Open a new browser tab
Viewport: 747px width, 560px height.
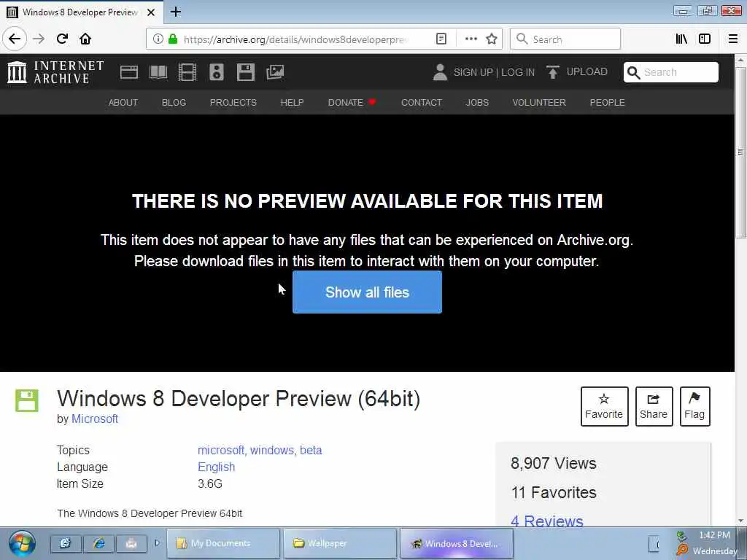[x=176, y=12]
